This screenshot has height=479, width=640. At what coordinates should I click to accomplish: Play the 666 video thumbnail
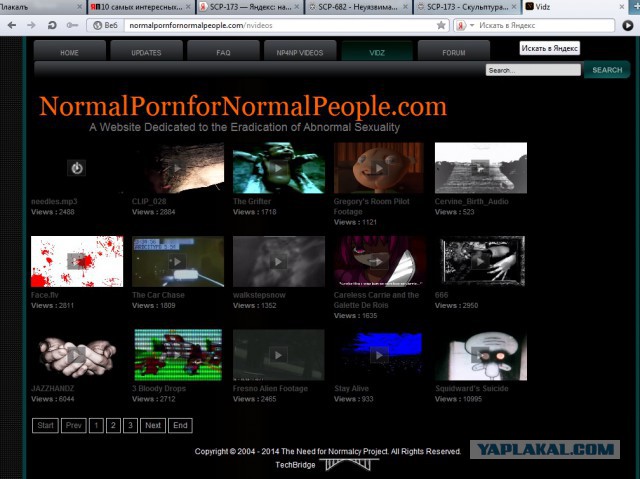481,261
